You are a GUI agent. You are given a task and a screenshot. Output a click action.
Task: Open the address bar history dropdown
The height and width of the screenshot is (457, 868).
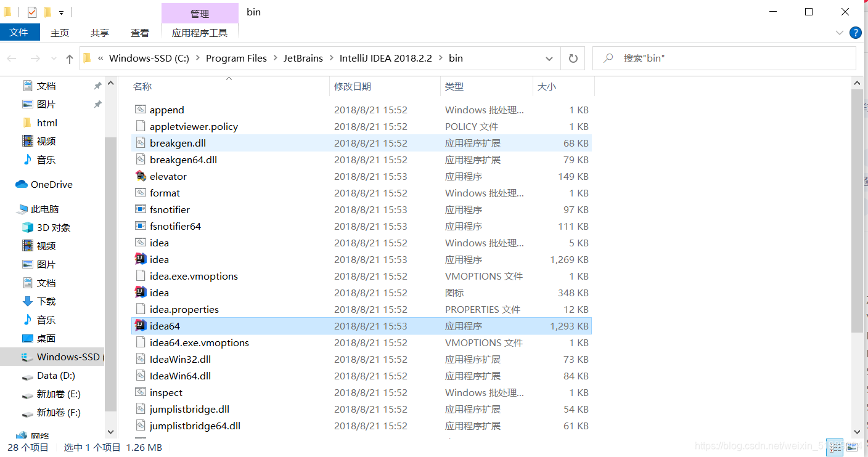549,59
